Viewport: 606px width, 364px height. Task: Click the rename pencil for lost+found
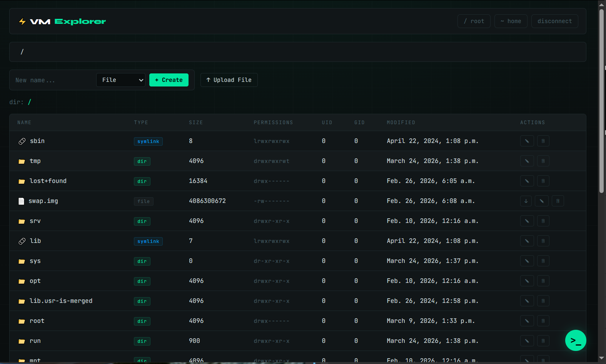pos(527,181)
